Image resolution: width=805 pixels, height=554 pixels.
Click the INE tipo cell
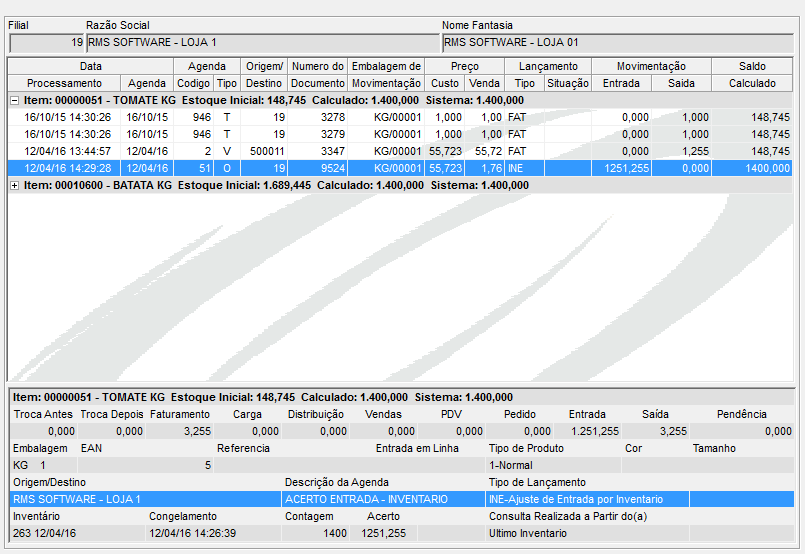point(524,168)
